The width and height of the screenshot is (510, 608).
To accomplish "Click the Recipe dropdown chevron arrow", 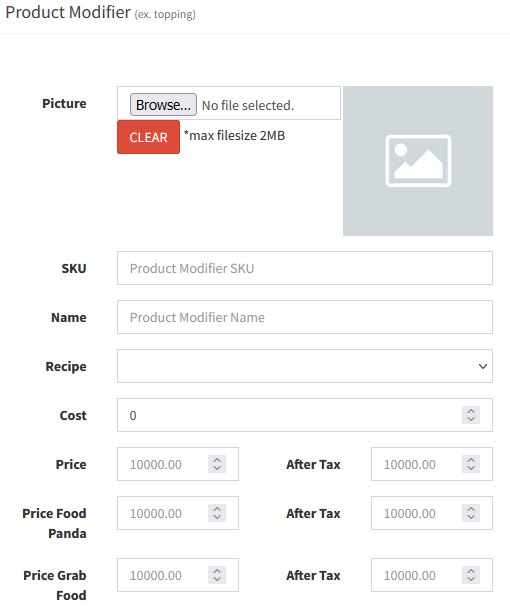I will [x=482, y=366].
